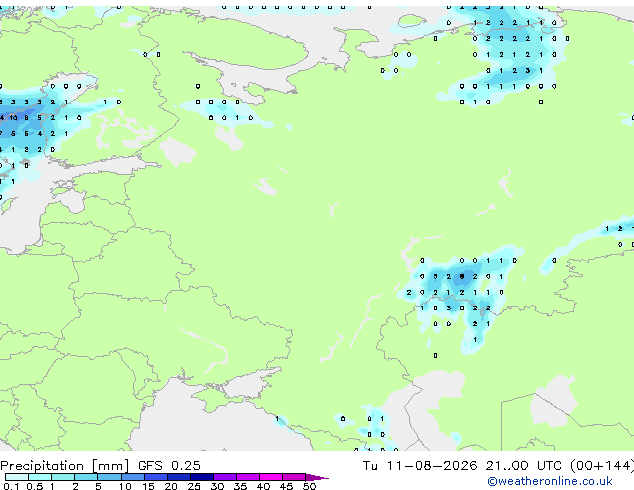Choose the 10–15 mm legend color swatch
The width and height of the screenshot is (634, 490).
point(133,477)
